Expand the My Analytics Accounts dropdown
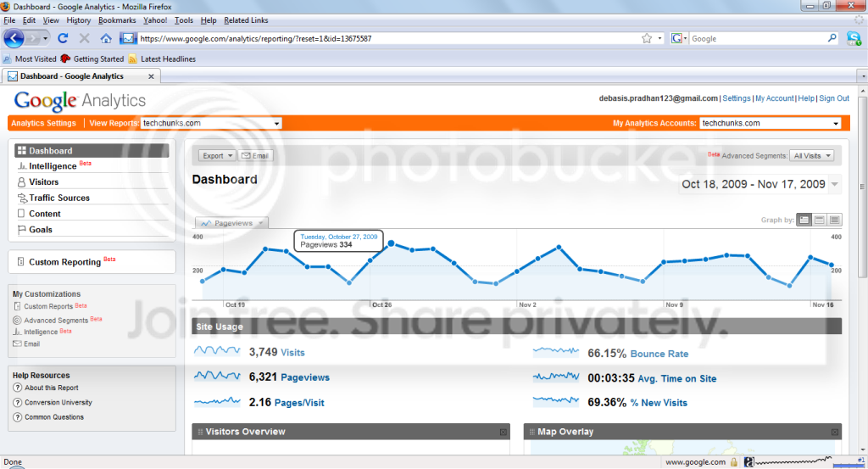Screen dimensions: 868x469 point(770,123)
